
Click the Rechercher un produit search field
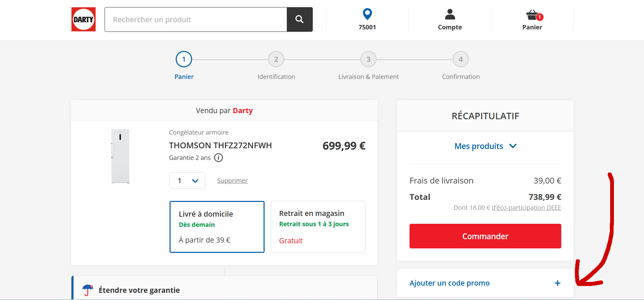(196, 19)
